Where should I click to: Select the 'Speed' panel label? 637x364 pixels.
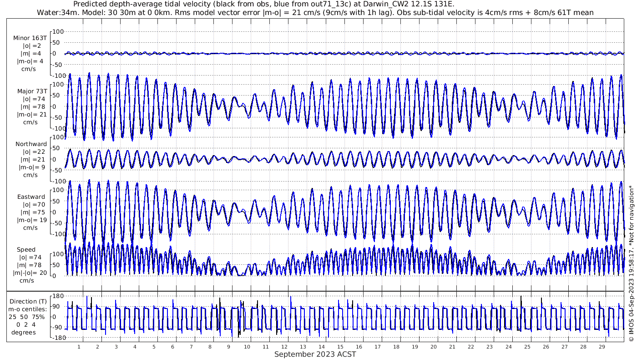(26, 249)
